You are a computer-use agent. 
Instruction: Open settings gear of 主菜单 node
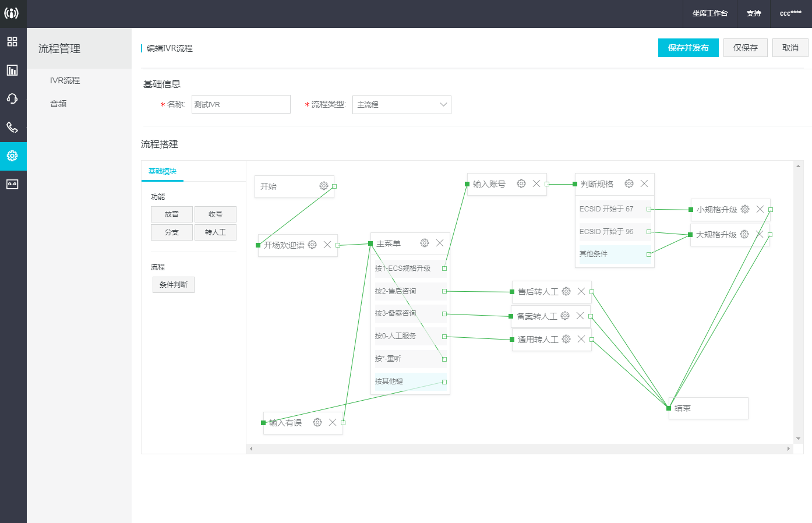tap(425, 243)
